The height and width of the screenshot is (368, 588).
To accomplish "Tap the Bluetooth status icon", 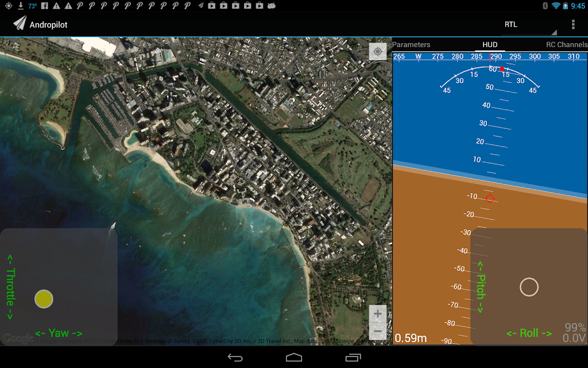I will [546, 6].
